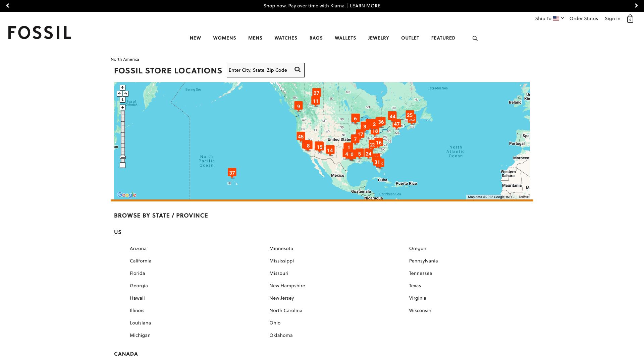Click the Google logo on the map
Image resolution: width=644 pixels, height=362 pixels.
(127, 195)
